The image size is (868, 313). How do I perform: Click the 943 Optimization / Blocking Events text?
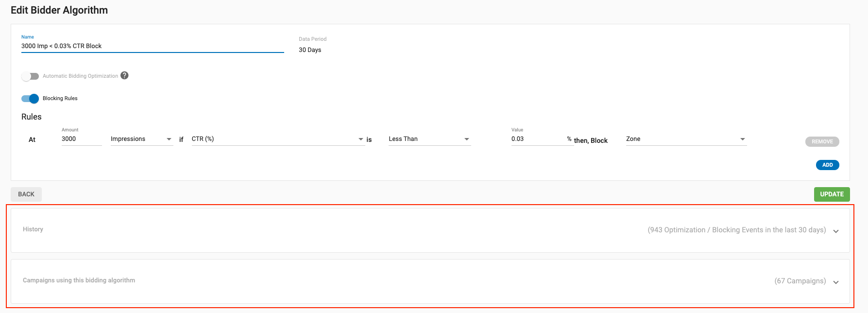coord(736,230)
